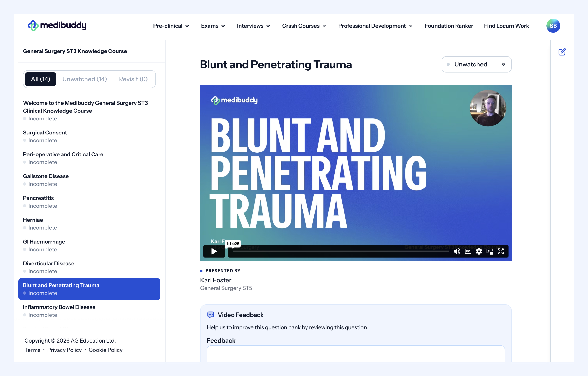The width and height of the screenshot is (588, 376).
Task: Open the notes edit pencil icon
Action: (562, 52)
